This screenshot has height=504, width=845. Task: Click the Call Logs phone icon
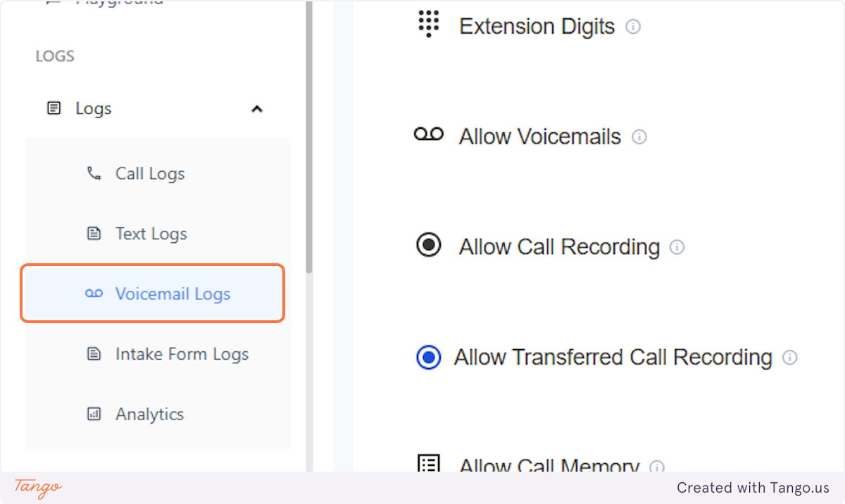[x=94, y=173]
